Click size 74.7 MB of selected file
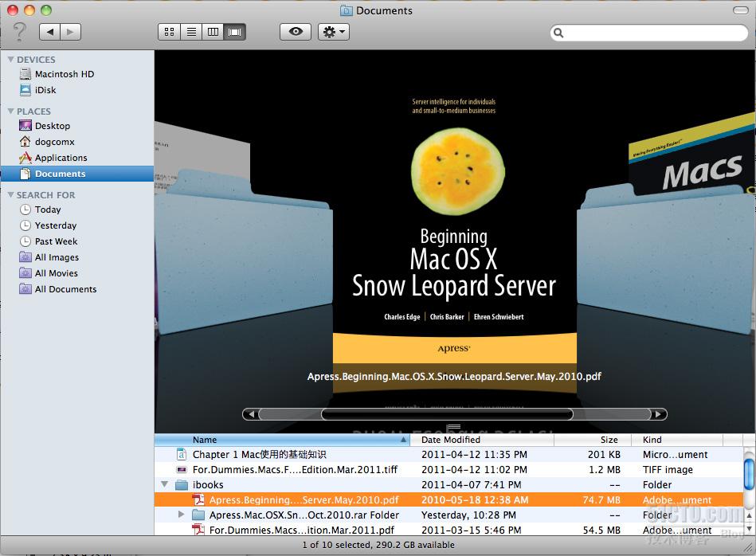 pos(601,500)
